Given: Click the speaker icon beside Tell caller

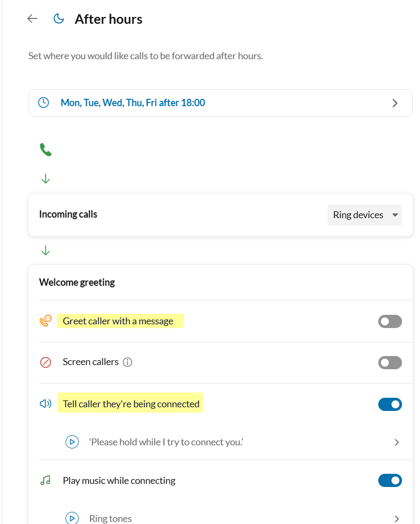Looking at the screenshot, I should [x=45, y=404].
